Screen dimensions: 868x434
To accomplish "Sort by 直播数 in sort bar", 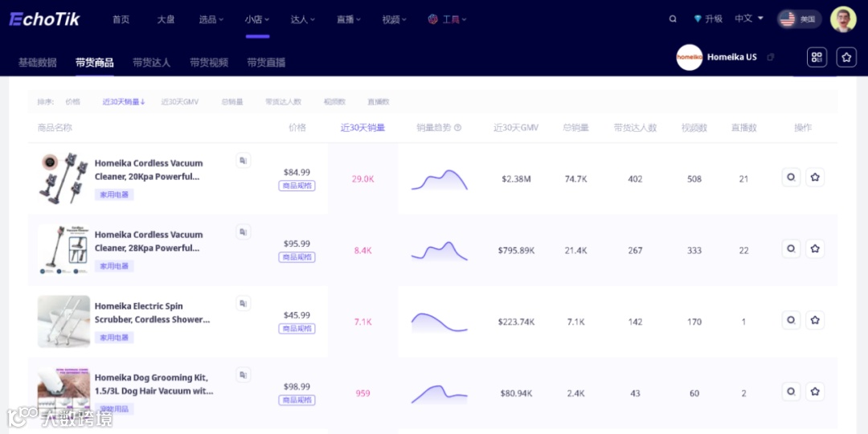I will tap(378, 102).
